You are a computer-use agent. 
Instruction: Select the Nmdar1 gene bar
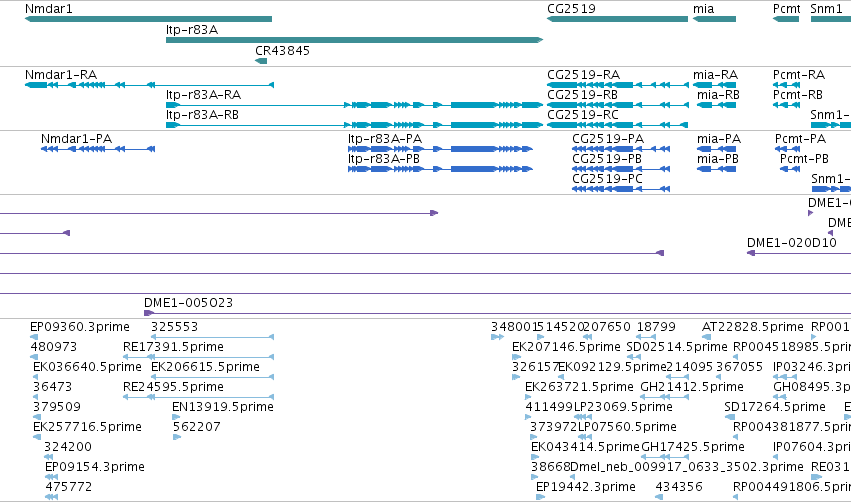point(148,19)
